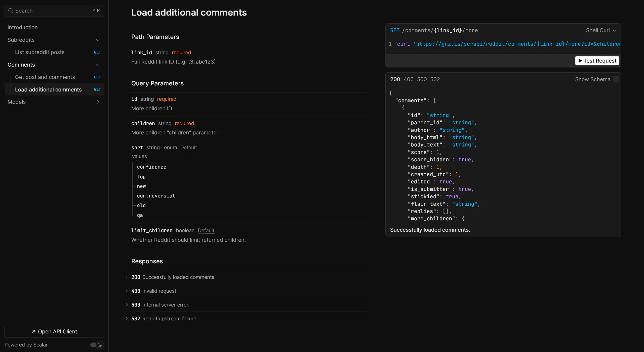
Task: Toggle dark mode switch with moon icon
Action: [97, 345]
